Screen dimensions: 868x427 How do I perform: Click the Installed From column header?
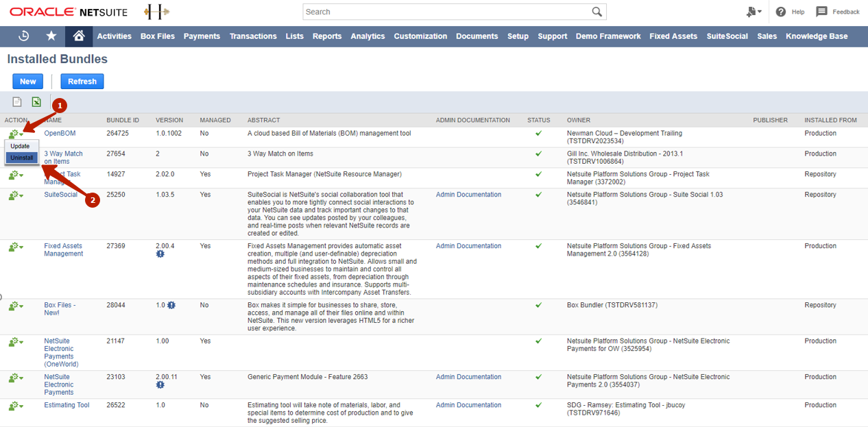pos(831,120)
